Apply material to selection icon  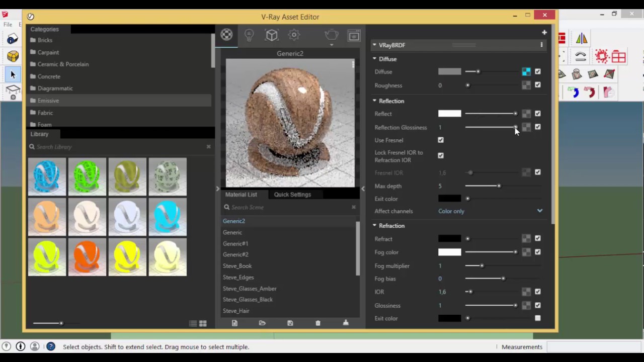point(346,323)
